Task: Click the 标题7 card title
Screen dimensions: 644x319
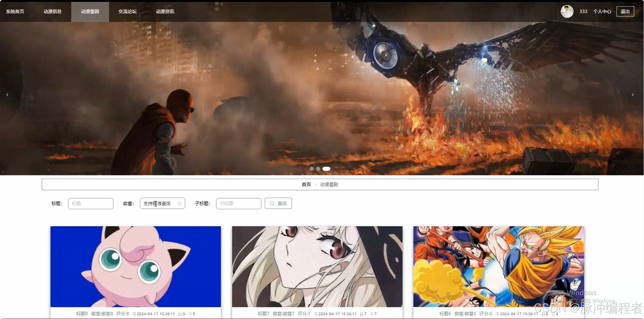Action: point(263,314)
